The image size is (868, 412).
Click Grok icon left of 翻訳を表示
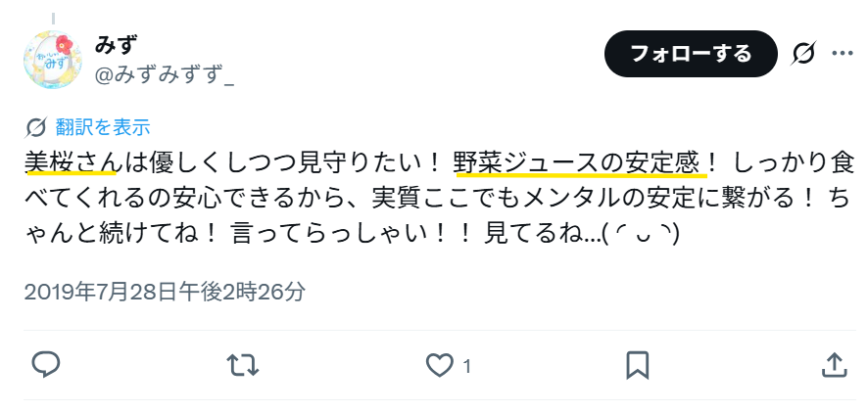[36, 128]
